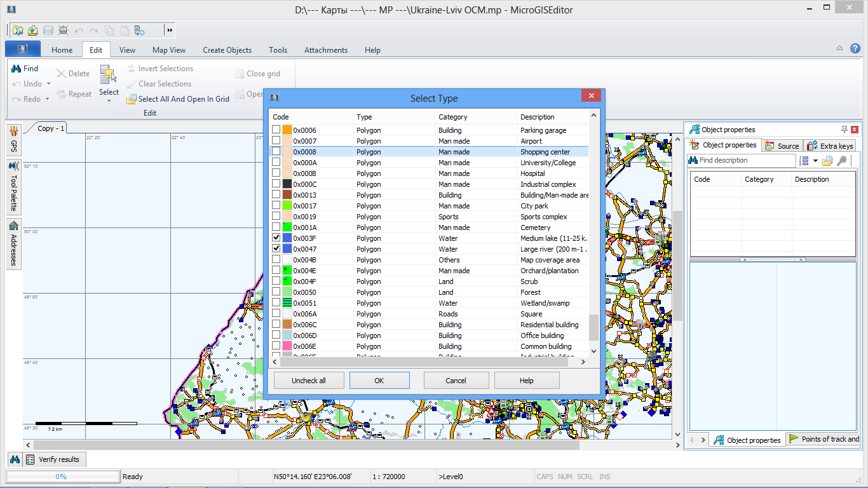Screen dimensions: 868x488
Task: Click the large Select tool icon
Action: (108, 75)
